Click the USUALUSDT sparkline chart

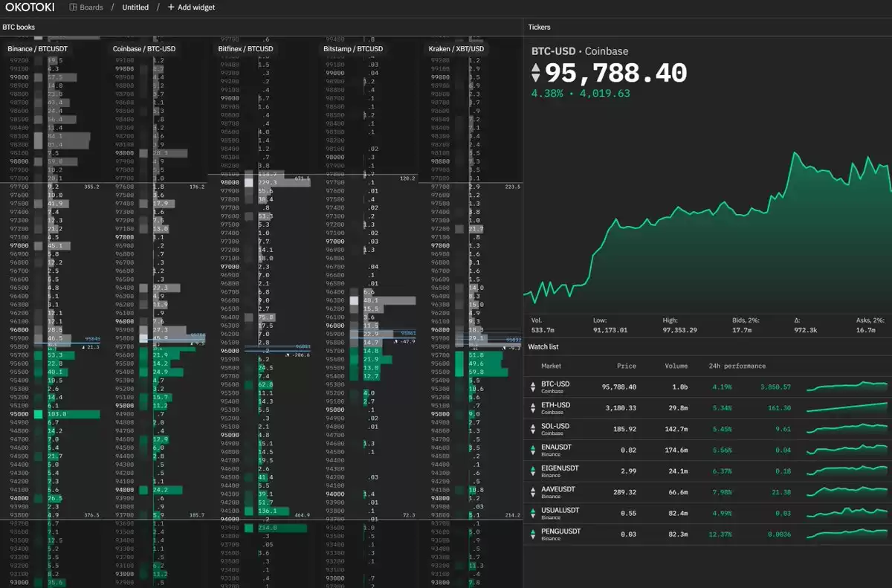847,513
